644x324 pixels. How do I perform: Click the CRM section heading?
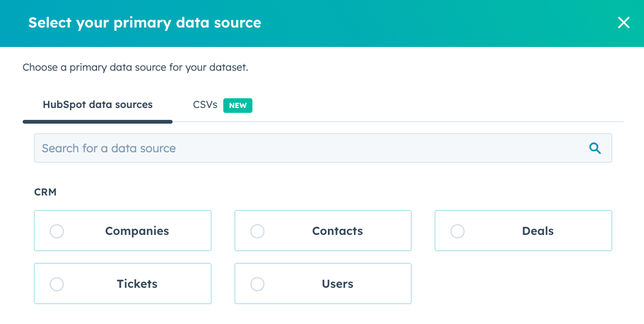tap(45, 192)
